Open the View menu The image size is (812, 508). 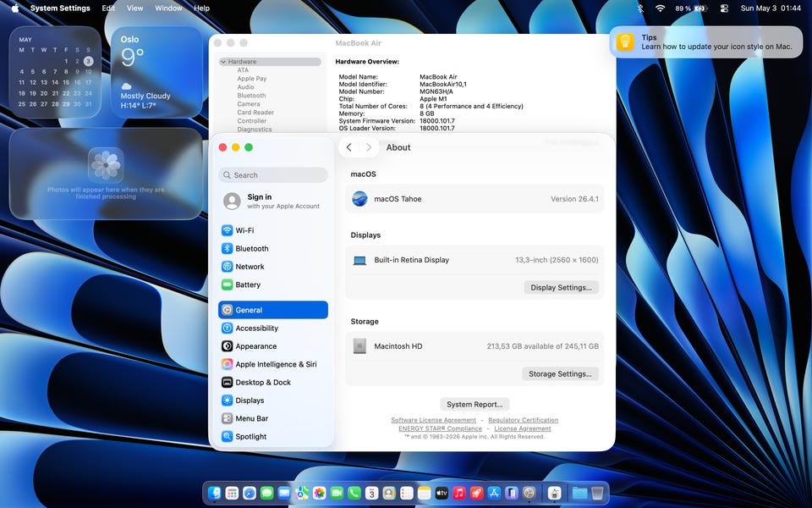click(134, 8)
